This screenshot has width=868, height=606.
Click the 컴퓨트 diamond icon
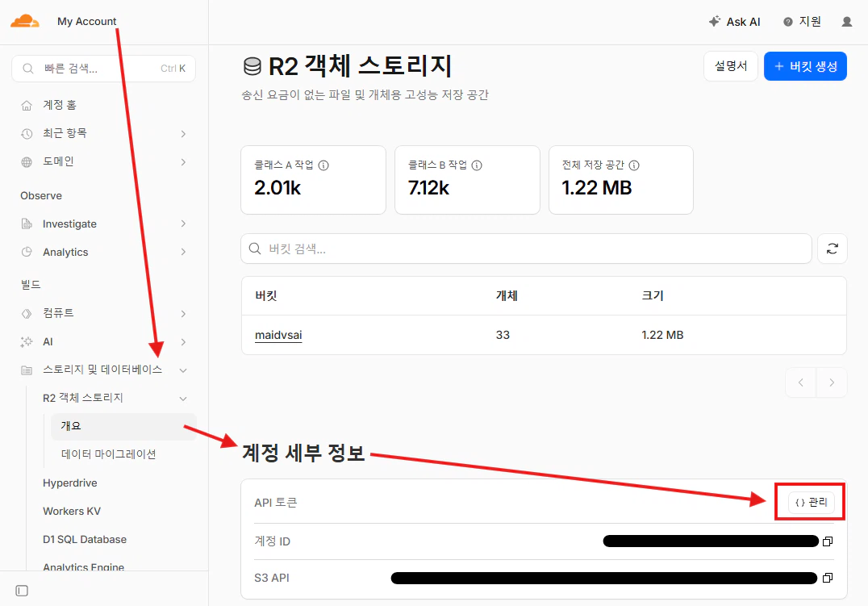27,314
